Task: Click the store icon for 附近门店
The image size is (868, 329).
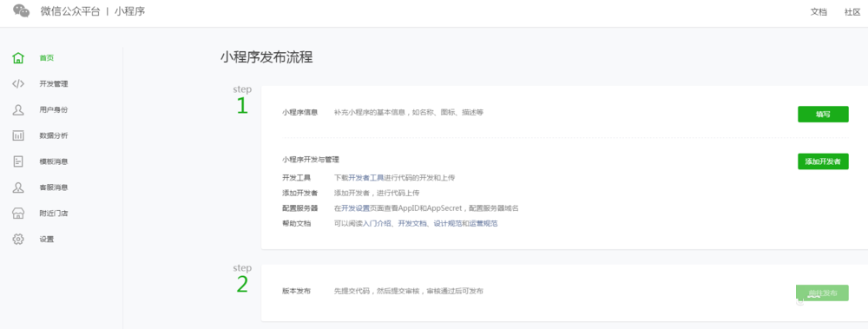Action: 18,214
